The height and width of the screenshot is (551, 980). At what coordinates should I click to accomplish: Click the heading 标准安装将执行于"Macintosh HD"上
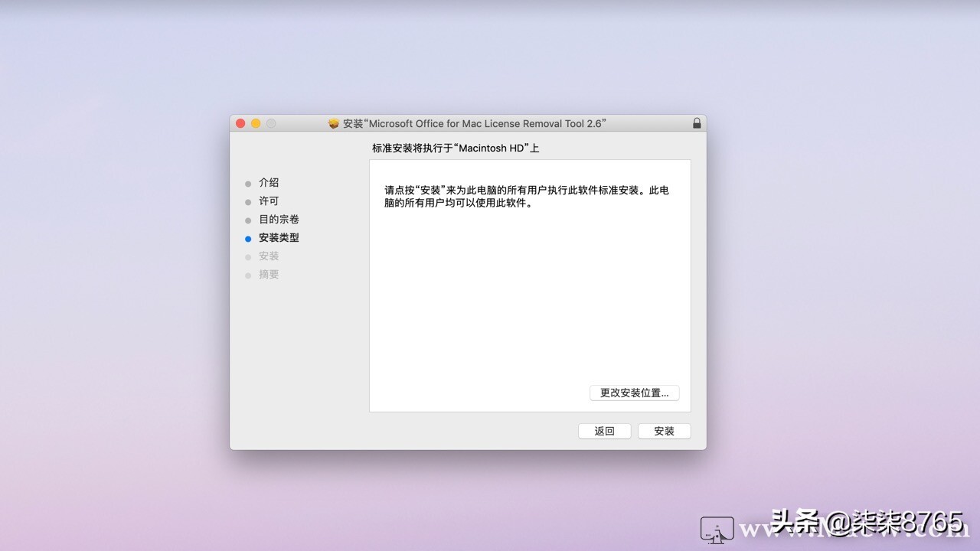point(456,148)
